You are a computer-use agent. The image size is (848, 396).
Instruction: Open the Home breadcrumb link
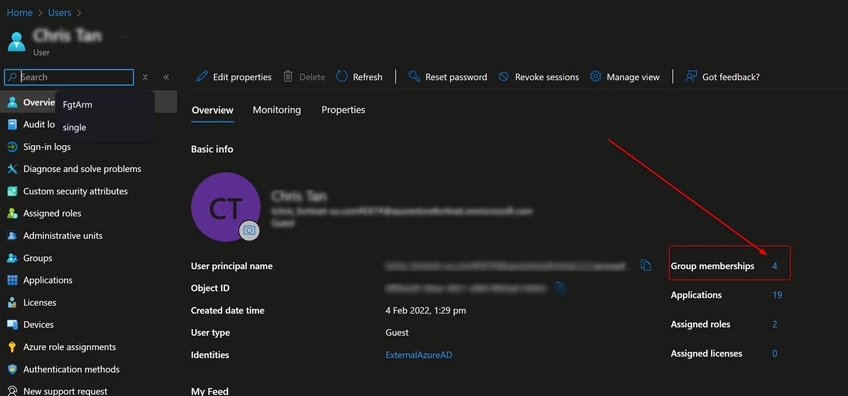tap(19, 12)
